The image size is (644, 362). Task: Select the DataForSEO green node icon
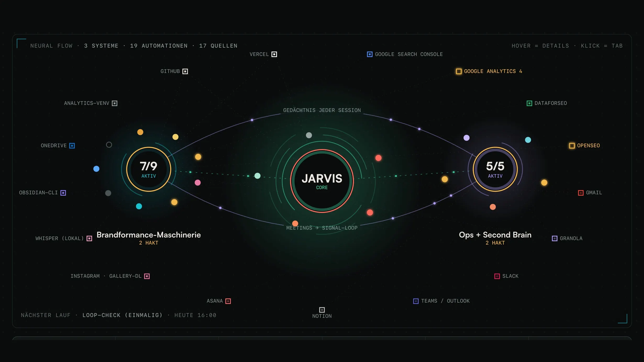(529, 103)
